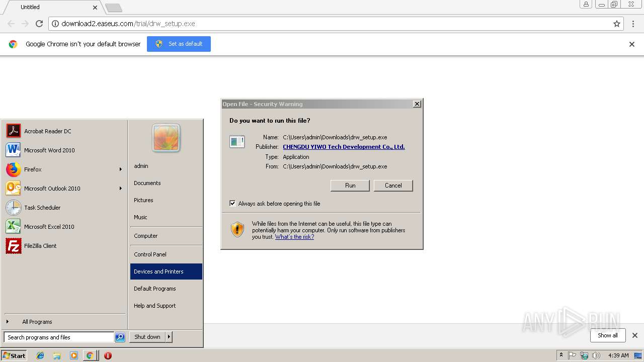Open Computer from Start menu
644x362 pixels.
pyautogui.click(x=166, y=236)
